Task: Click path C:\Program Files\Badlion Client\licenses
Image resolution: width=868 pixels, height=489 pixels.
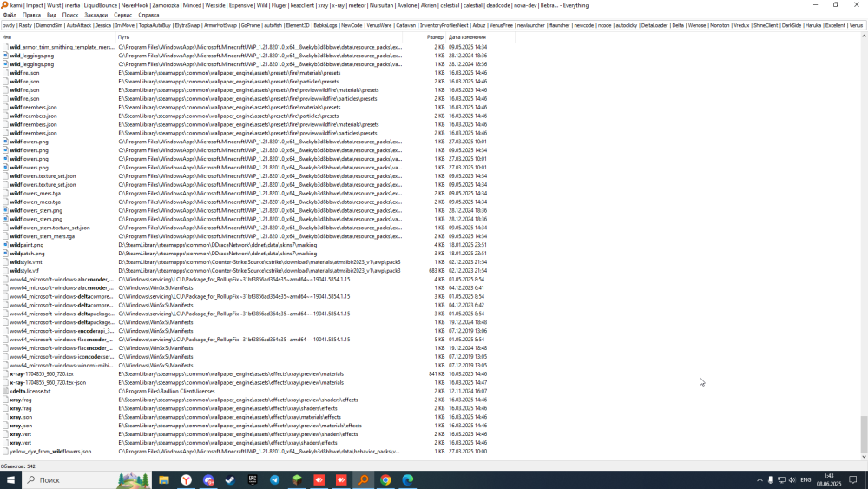Action: coord(167,391)
